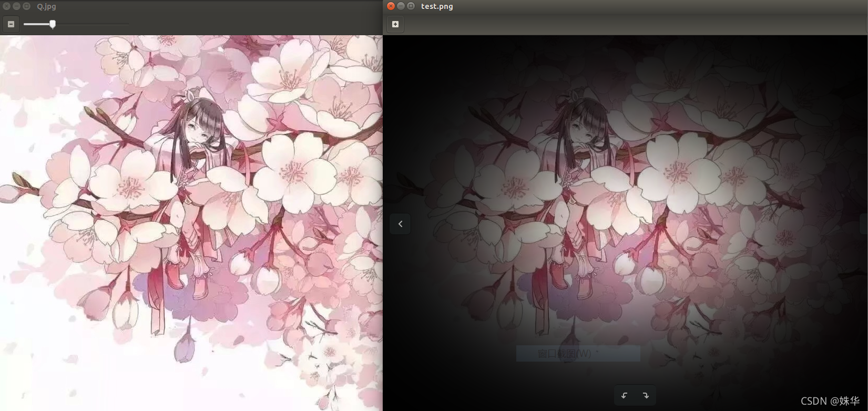Viewport: 868px width, 411px height.
Task: Minimize the test.png window
Action: (x=401, y=6)
